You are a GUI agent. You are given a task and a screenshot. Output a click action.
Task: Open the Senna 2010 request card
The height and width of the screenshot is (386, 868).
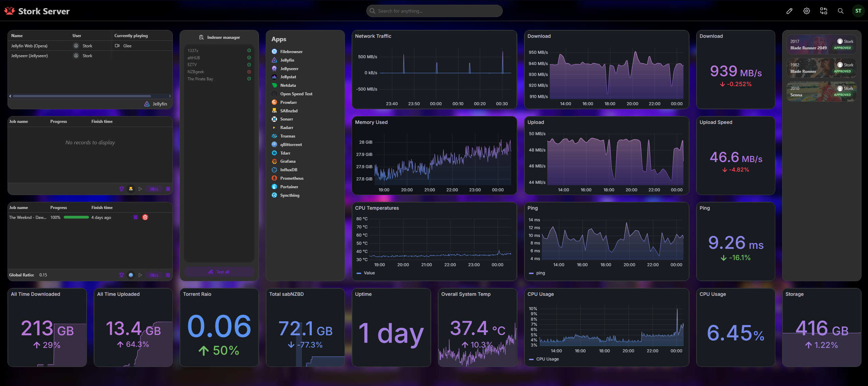point(822,92)
